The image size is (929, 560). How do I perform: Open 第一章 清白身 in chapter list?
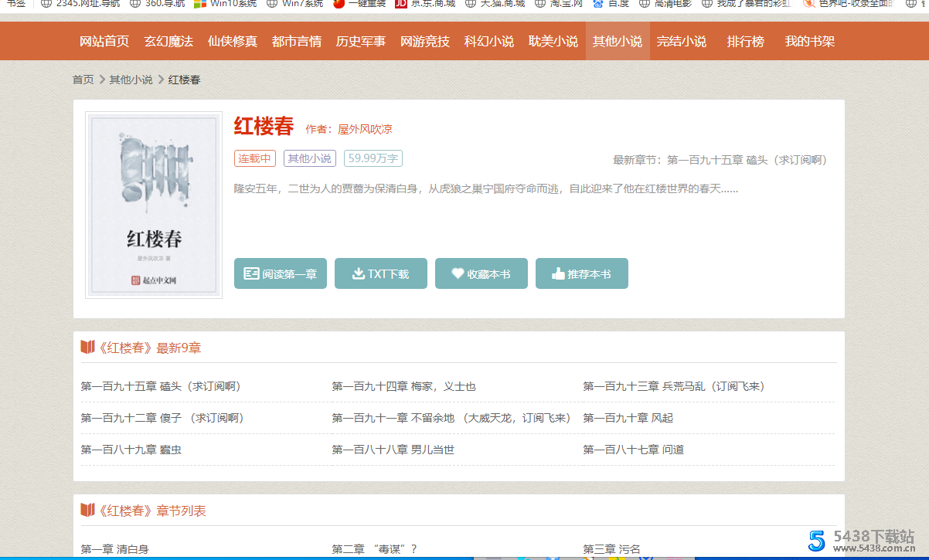coord(114,549)
